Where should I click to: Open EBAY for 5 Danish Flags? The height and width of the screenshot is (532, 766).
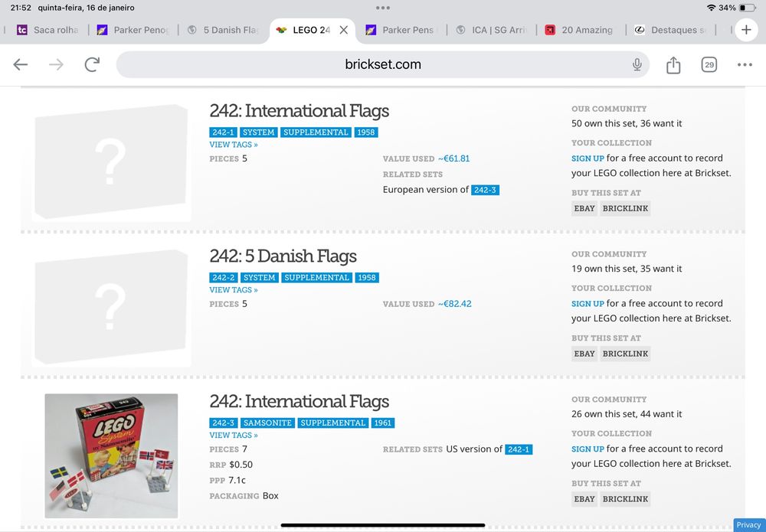(584, 354)
